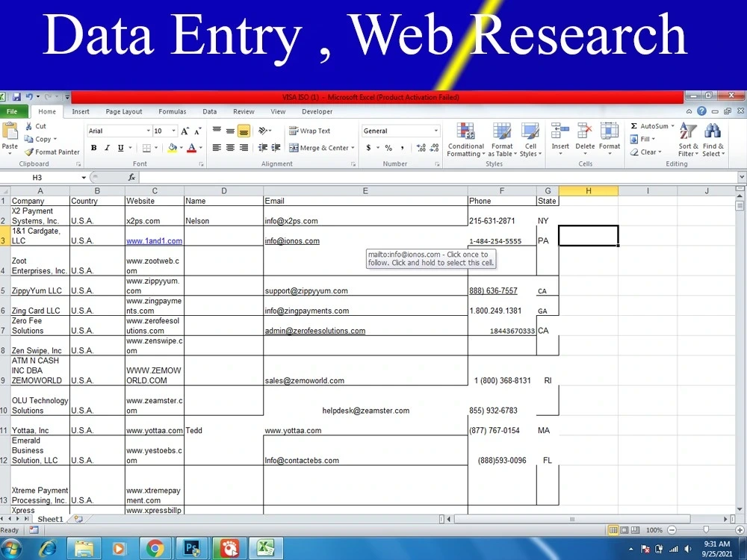Set Top Align vertical alignment
The width and height of the screenshot is (747, 560).
[217, 131]
